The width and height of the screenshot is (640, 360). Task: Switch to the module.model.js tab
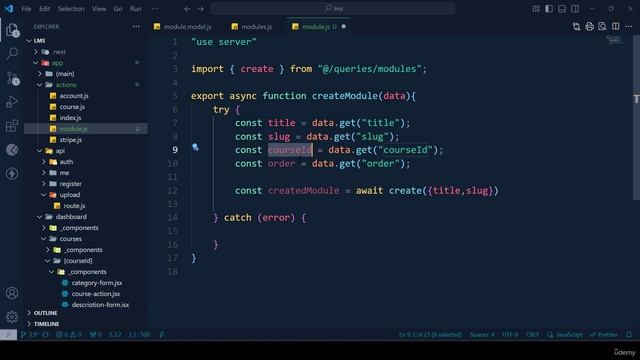(183, 27)
